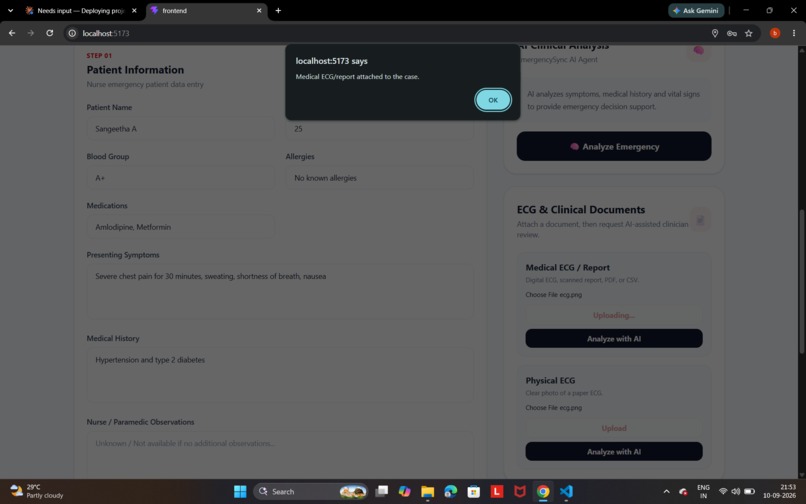
Task: Click the localhost:5173 address bar
Action: [391, 33]
